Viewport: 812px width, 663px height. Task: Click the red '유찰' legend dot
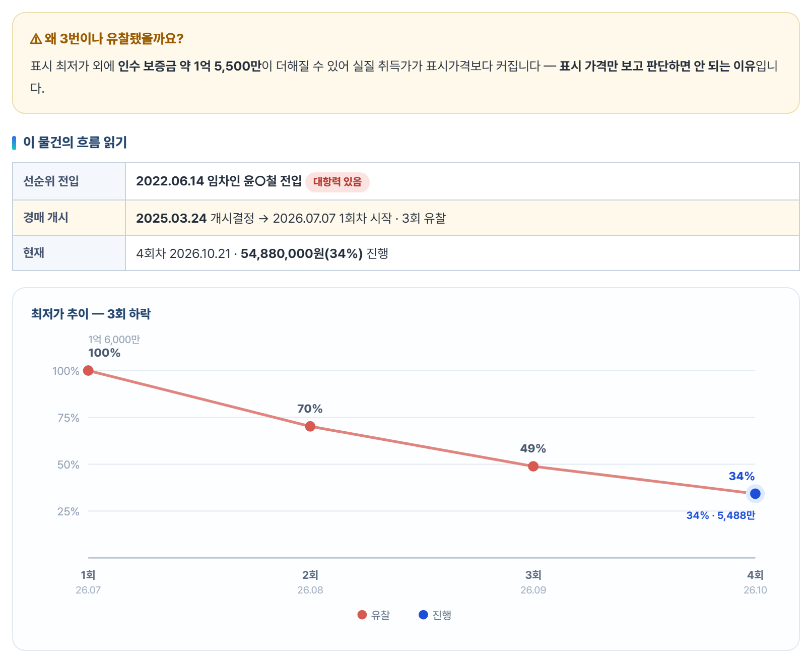click(362, 615)
